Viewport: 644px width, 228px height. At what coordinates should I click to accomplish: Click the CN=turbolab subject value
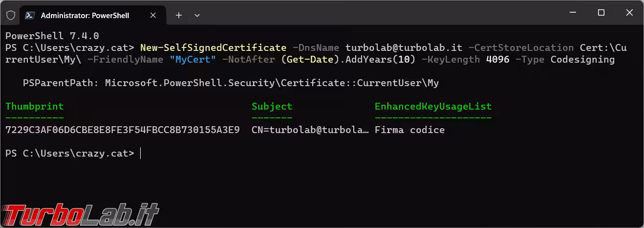(310, 130)
